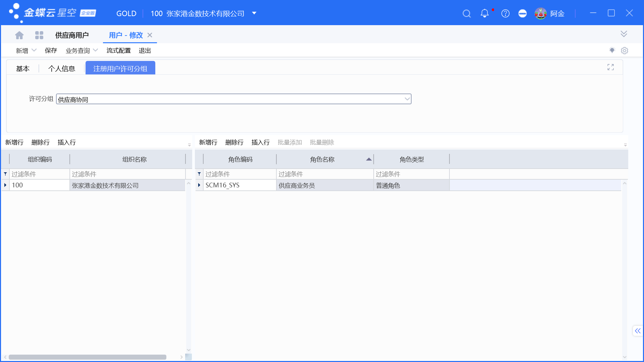Expand the tab list double-chevron
This screenshot has height=362, width=644.
(x=624, y=34)
